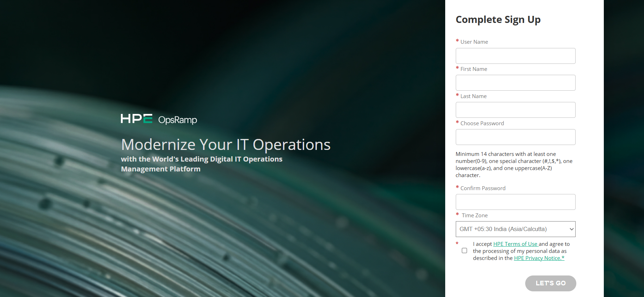Viewport: 644px width, 297px height.
Task: Click the First Name label
Action: tap(474, 69)
